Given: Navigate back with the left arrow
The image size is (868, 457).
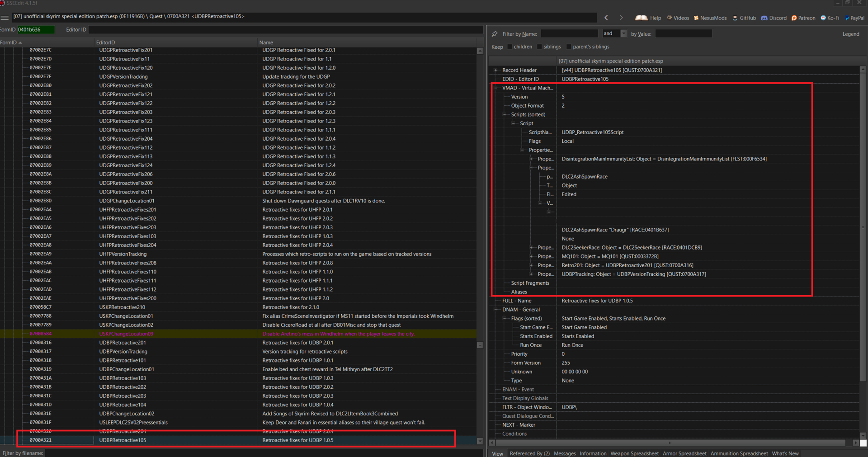Looking at the screenshot, I should pos(606,18).
